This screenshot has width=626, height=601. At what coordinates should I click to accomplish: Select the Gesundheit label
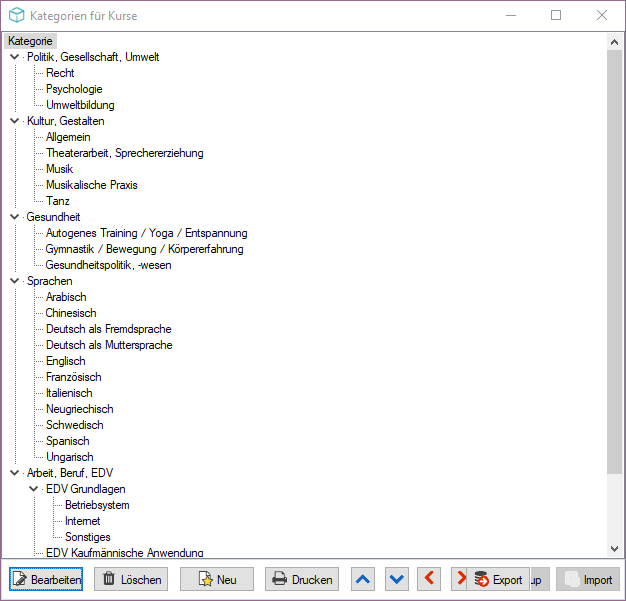point(53,217)
